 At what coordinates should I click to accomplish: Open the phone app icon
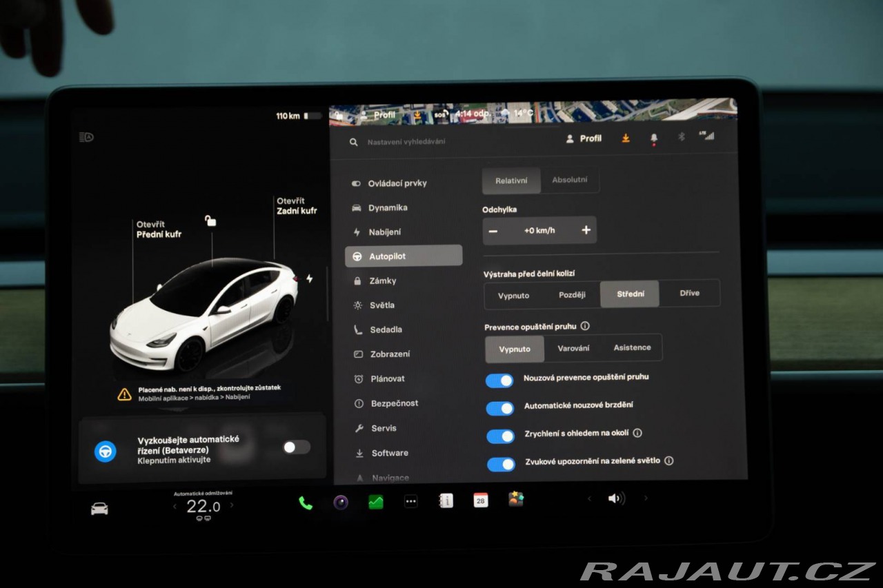tap(306, 503)
